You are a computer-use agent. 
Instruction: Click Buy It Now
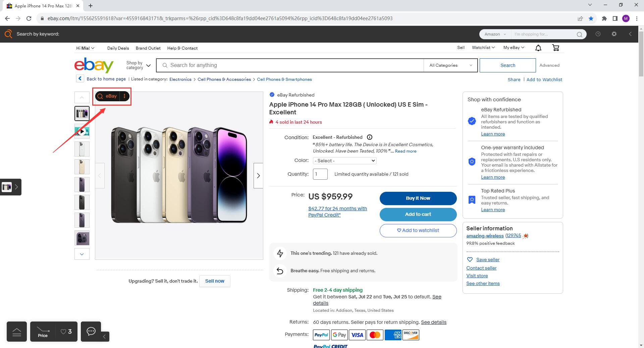click(418, 198)
